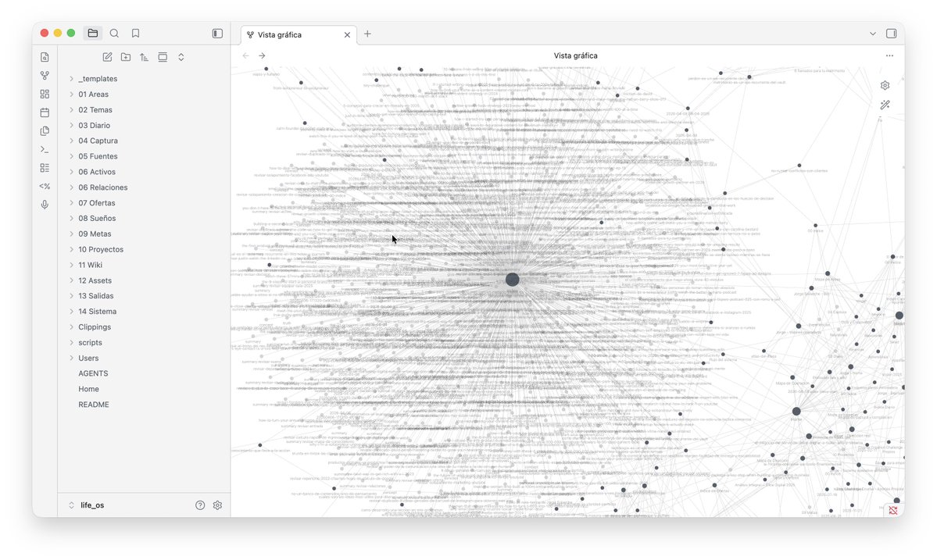Expand the 05 Fuentes folder chevron
937x560 pixels.
[71, 156]
